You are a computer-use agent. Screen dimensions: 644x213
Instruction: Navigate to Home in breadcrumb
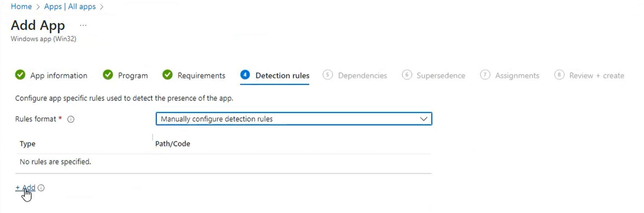(21, 7)
